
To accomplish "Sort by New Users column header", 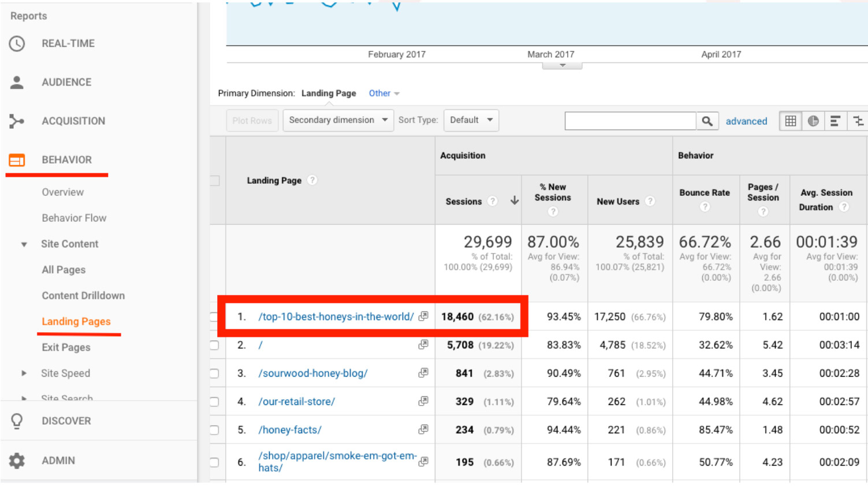I will (x=618, y=202).
